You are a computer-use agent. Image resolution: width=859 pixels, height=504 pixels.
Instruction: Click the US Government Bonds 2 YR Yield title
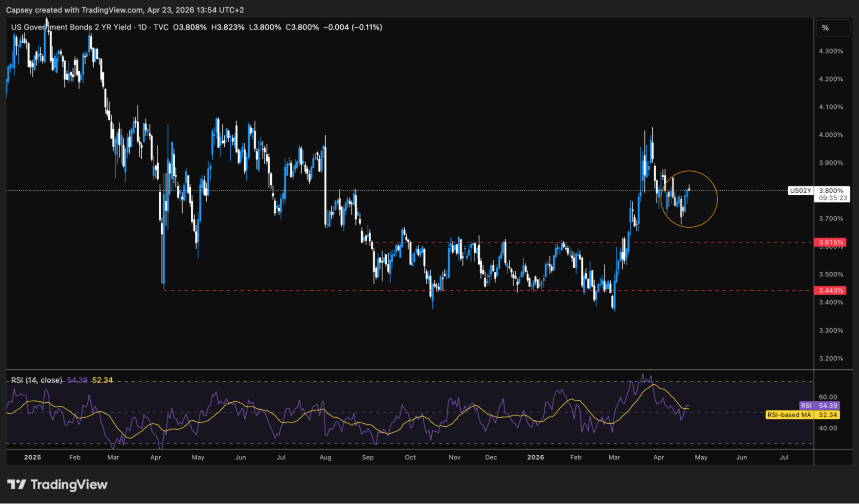click(x=71, y=27)
